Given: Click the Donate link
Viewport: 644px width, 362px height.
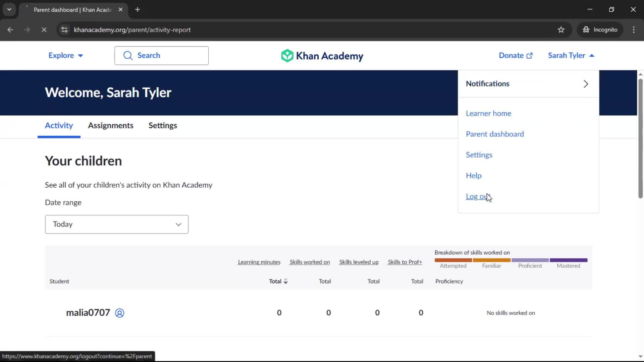Looking at the screenshot, I should click(516, 56).
